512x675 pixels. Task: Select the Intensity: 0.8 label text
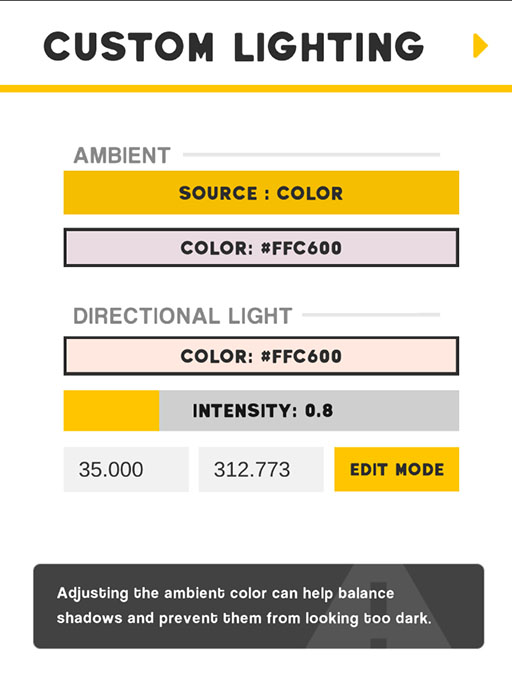point(263,411)
